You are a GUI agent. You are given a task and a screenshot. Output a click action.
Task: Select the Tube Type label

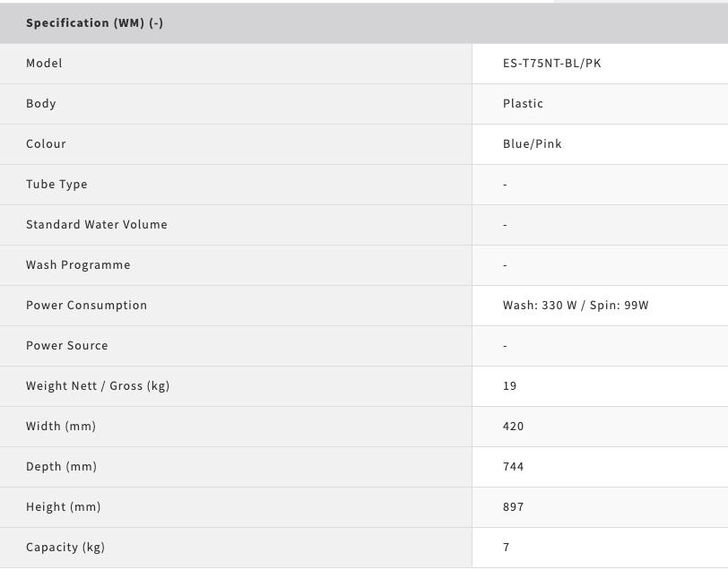pyautogui.click(x=56, y=185)
